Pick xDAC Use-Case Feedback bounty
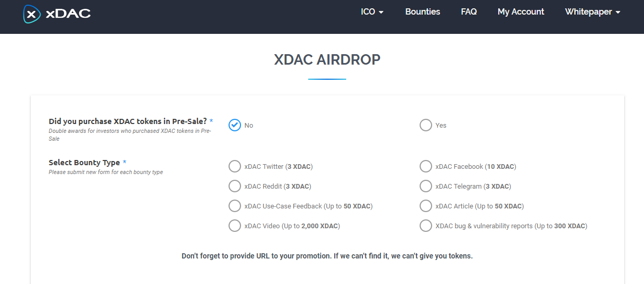 click(x=235, y=206)
